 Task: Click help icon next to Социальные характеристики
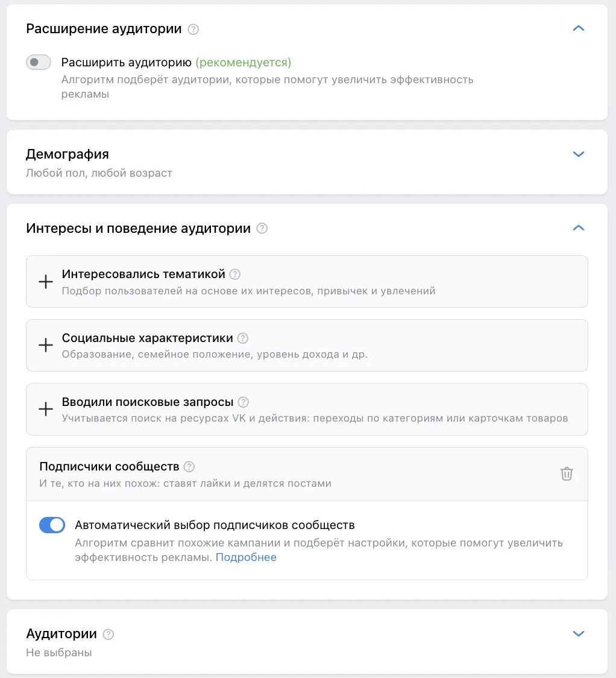(243, 338)
